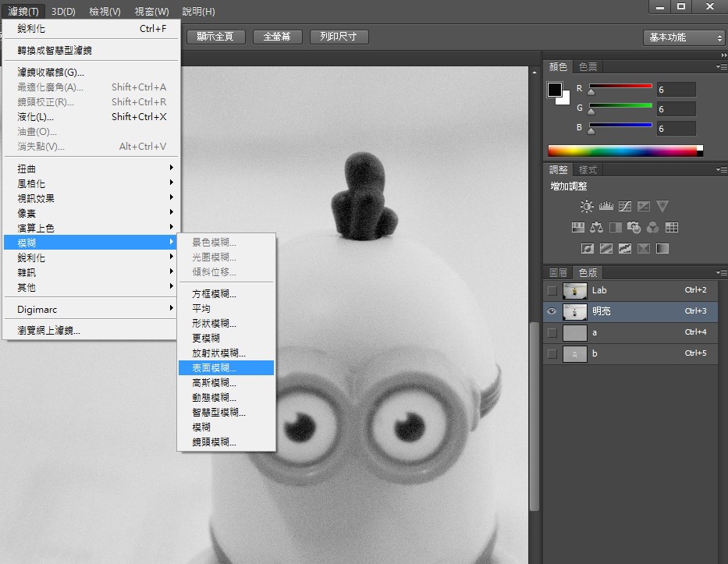The height and width of the screenshot is (564, 728).
Task: Add a Gradient Map adjustment
Action: click(662, 248)
